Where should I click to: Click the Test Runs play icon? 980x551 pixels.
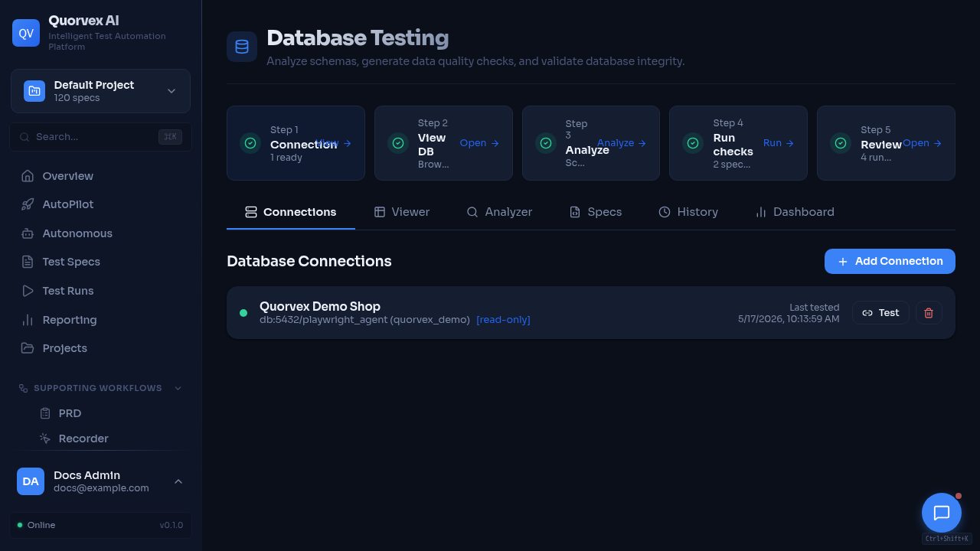pyautogui.click(x=28, y=291)
